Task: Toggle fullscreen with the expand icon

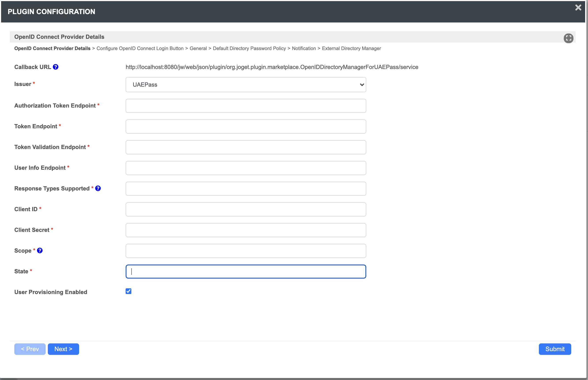Action: [x=568, y=38]
